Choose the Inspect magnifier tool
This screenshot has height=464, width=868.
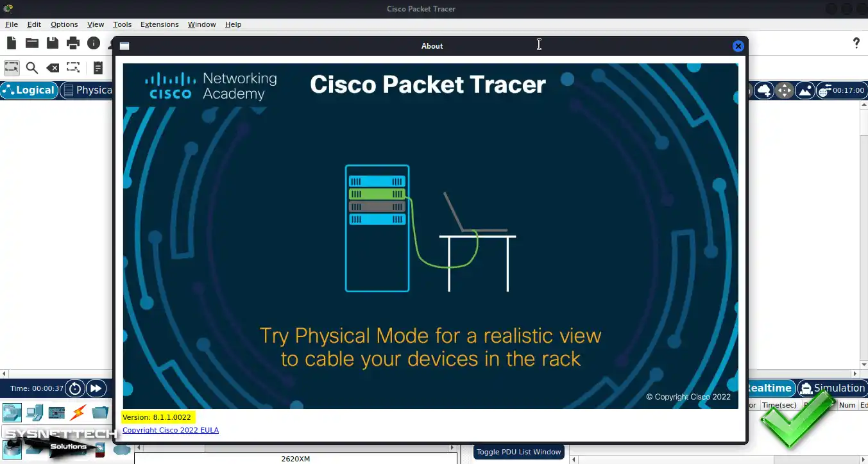pyautogui.click(x=32, y=68)
